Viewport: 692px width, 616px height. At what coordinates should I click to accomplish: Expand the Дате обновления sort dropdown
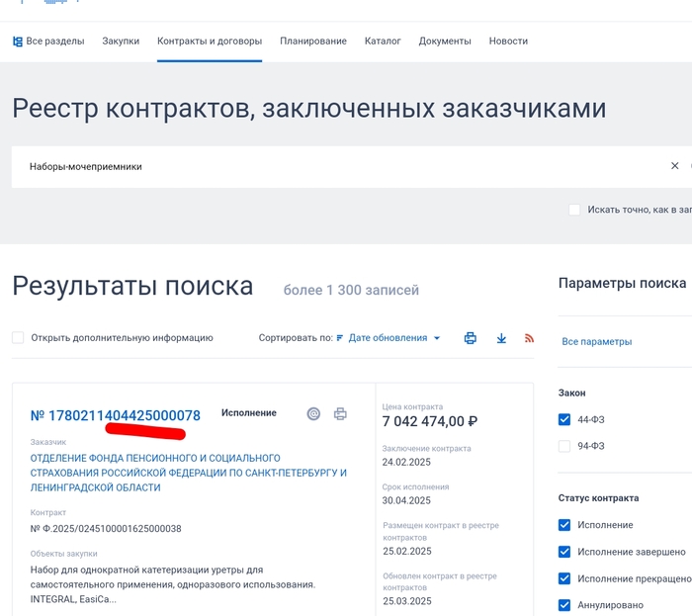pos(395,338)
